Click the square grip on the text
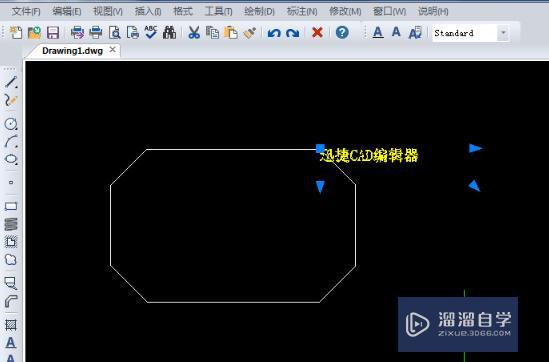 (320, 148)
